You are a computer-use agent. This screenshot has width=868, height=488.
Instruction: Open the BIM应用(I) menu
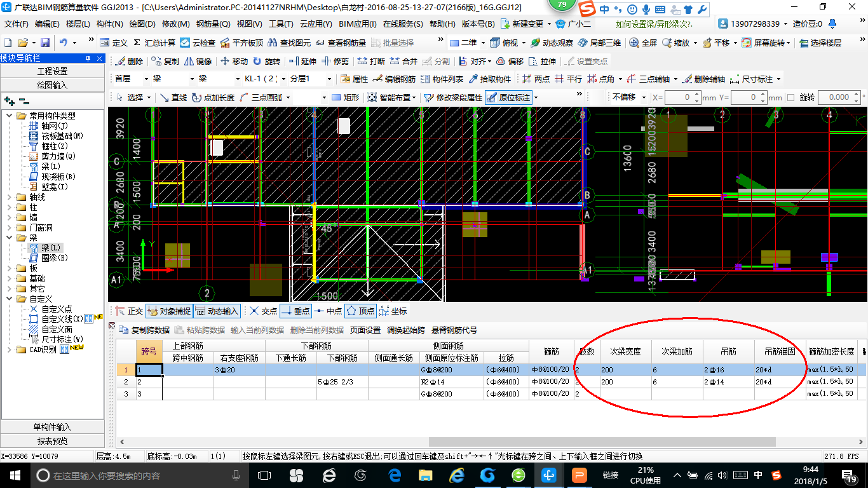click(x=357, y=24)
